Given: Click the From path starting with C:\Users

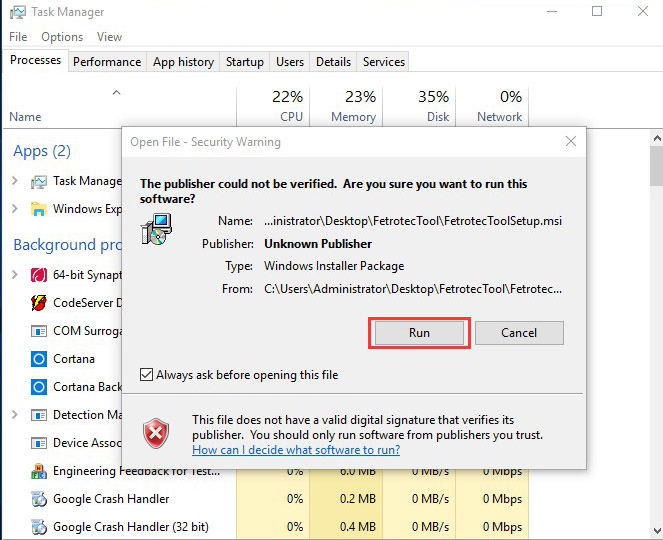Looking at the screenshot, I should tap(413, 289).
